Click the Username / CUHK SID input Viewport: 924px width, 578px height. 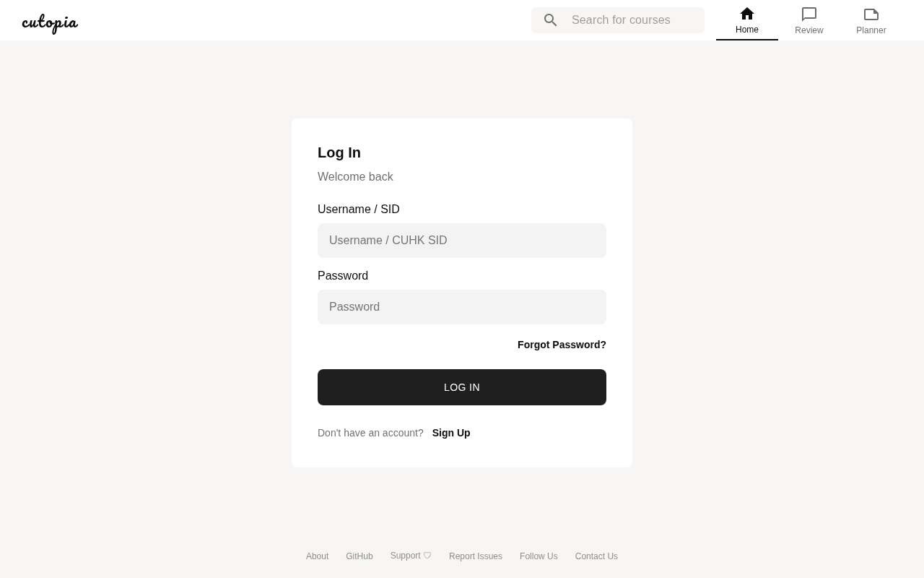462,241
